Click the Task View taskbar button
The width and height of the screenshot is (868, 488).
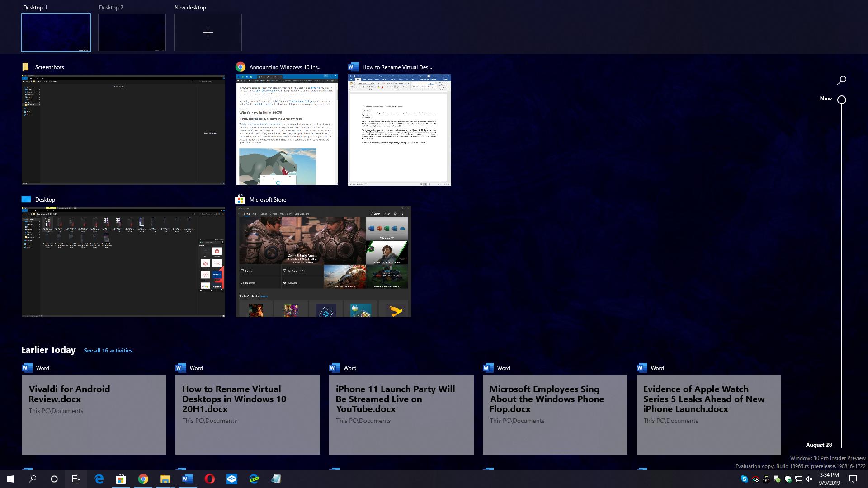(x=76, y=479)
